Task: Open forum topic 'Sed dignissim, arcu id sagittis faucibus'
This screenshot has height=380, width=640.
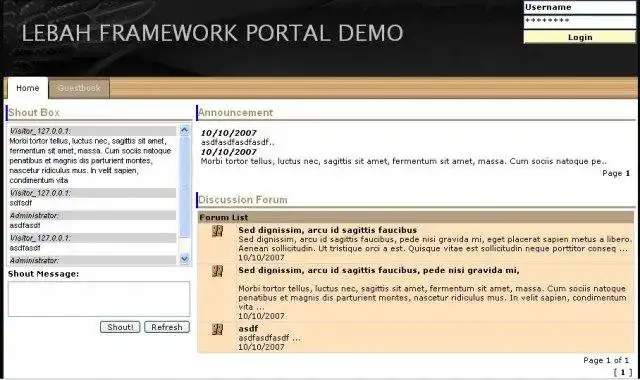Action: click(327, 230)
